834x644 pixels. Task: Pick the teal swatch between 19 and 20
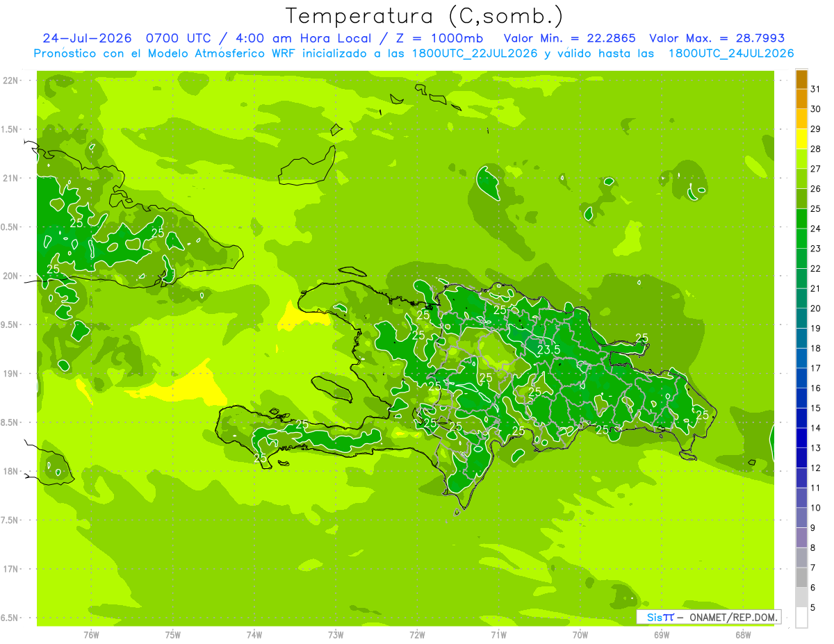click(801, 319)
